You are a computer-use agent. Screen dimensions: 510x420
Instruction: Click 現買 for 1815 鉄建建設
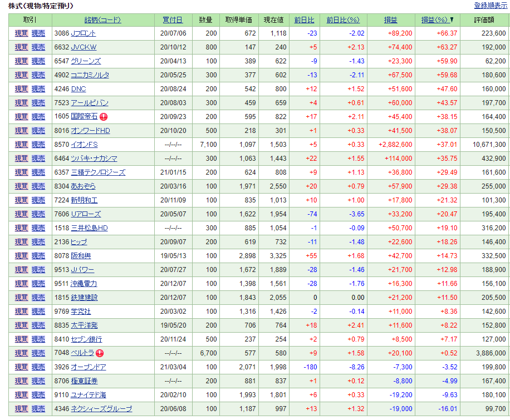point(22,298)
